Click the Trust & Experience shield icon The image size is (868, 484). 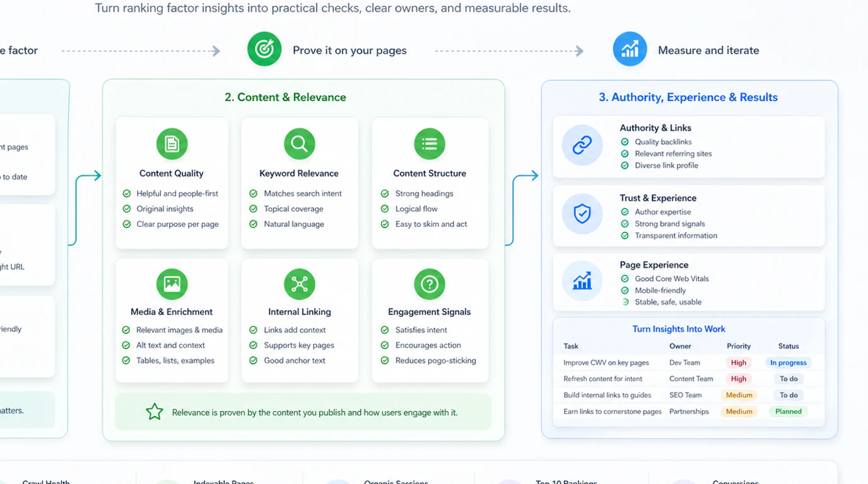point(582,214)
